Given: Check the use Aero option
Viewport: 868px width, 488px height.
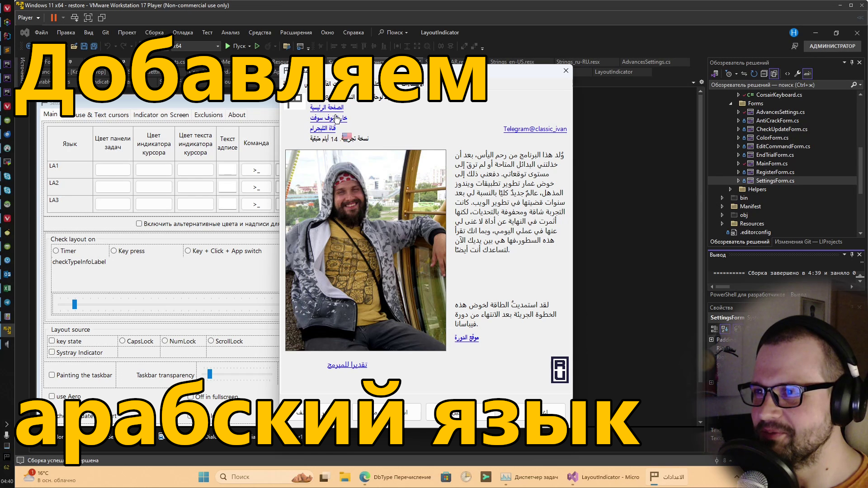Looking at the screenshot, I should coord(52,396).
